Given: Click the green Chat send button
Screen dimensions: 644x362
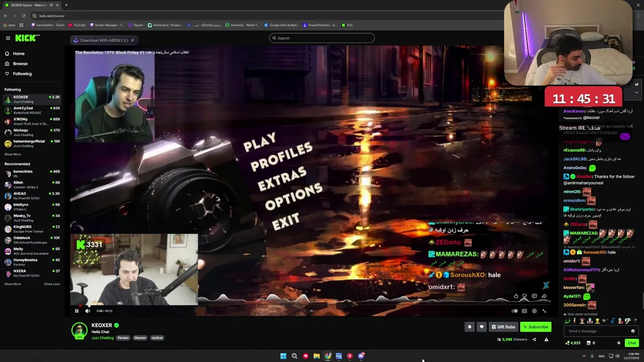Looking at the screenshot, I should pyautogui.click(x=631, y=343).
